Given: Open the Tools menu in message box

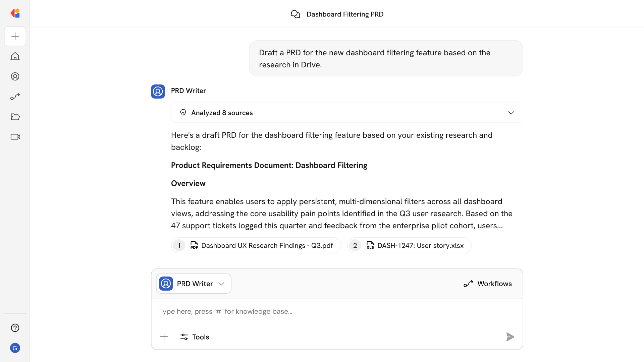Looking at the screenshot, I should pyautogui.click(x=195, y=337).
